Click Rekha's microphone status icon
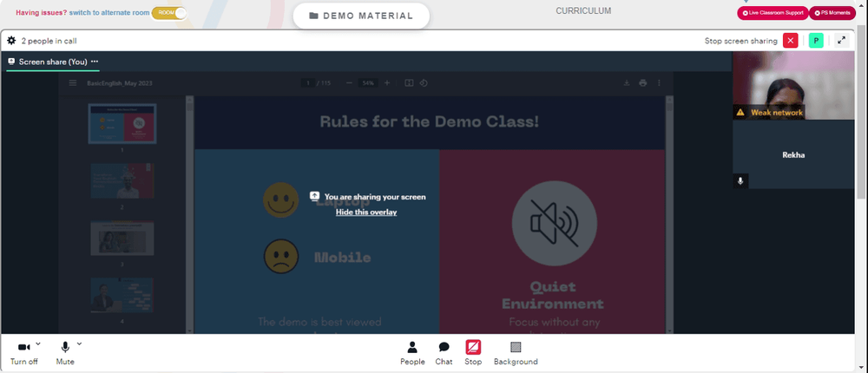The width and height of the screenshot is (868, 373). [740, 181]
